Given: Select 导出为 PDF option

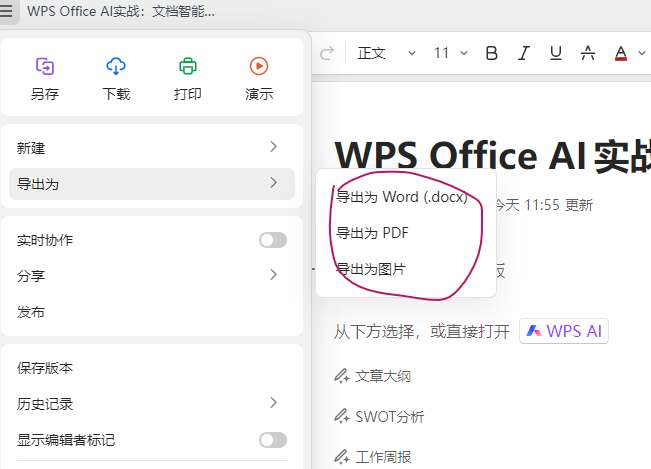Looking at the screenshot, I should coord(372,233).
